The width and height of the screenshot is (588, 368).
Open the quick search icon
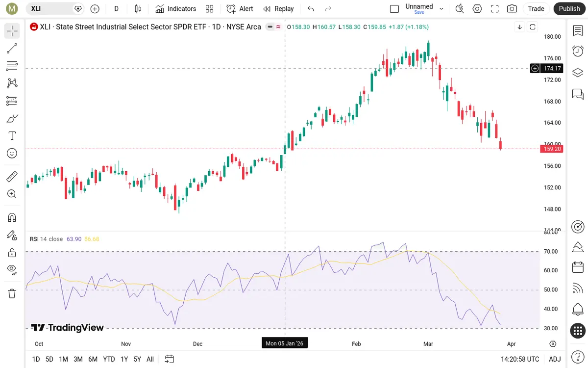click(x=460, y=9)
